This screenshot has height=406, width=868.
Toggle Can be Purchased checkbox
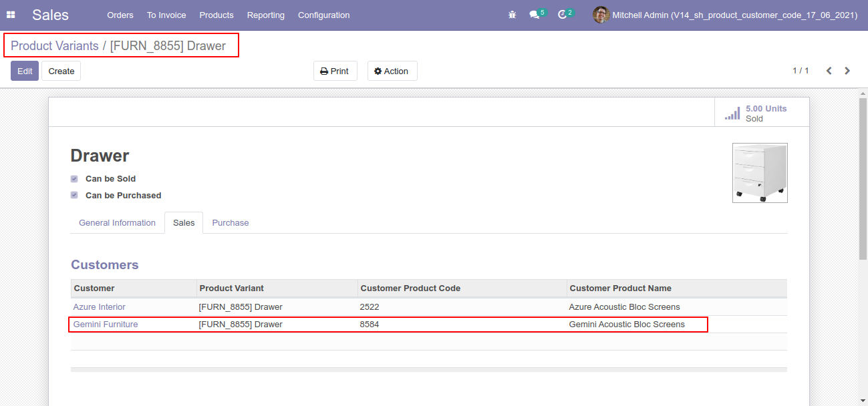pyautogui.click(x=74, y=196)
